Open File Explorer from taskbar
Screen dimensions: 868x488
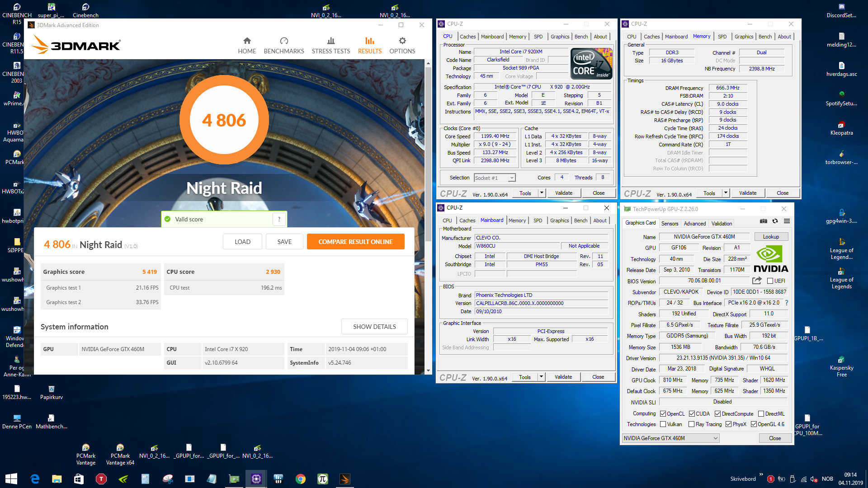[x=57, y=479]
